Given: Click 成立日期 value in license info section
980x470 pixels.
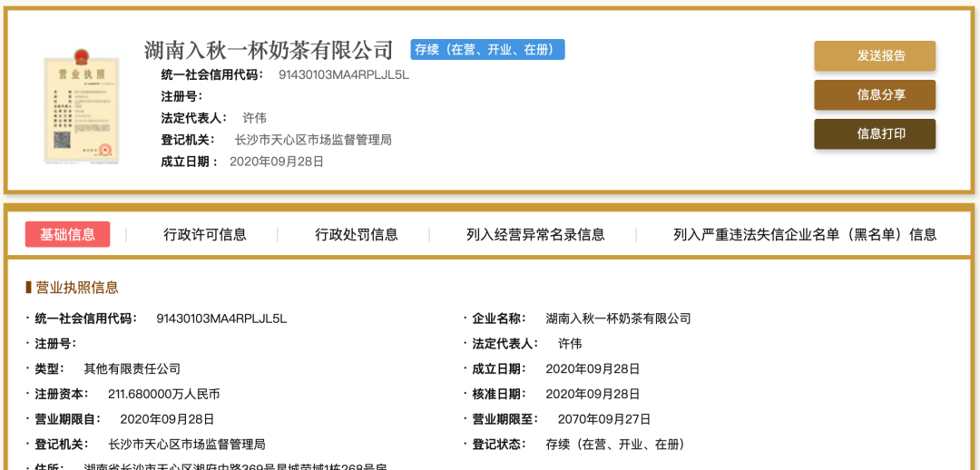Looking at the screenshot, I should point(593,368).
